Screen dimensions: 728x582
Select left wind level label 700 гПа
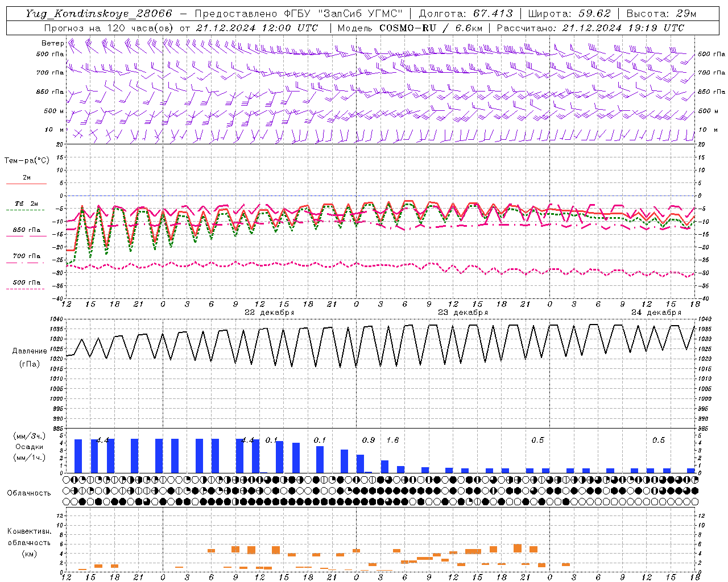(50, 73)
